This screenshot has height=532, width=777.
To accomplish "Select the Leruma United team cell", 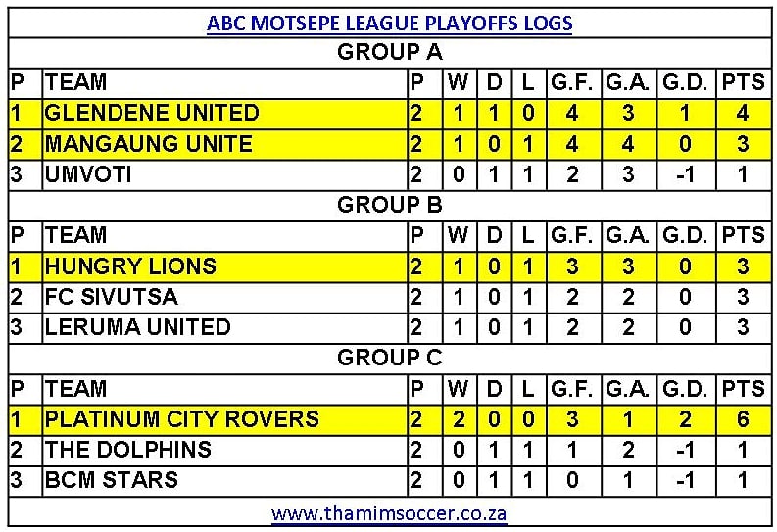I will pyautogui.click(x=138, y=326).
